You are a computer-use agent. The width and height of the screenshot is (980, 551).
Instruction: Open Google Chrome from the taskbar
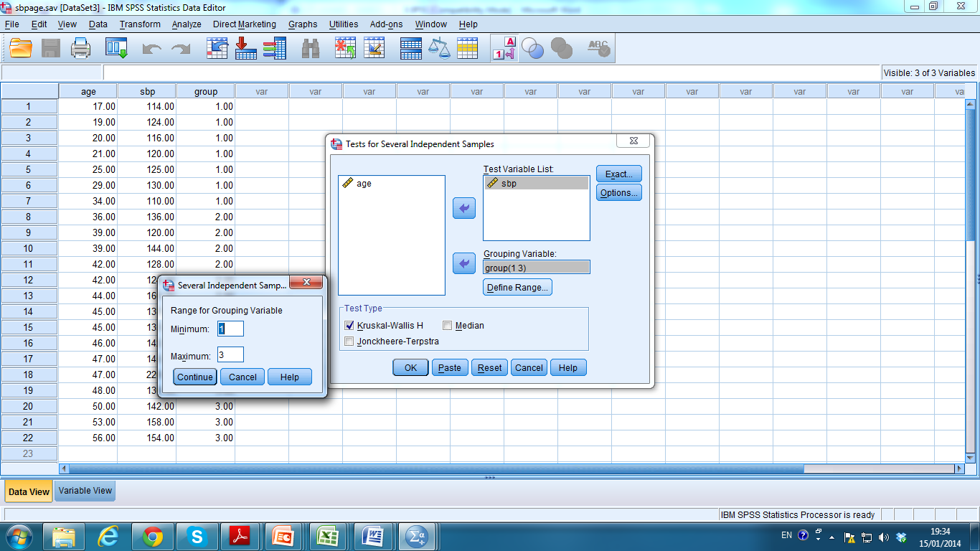click(153, 536)
